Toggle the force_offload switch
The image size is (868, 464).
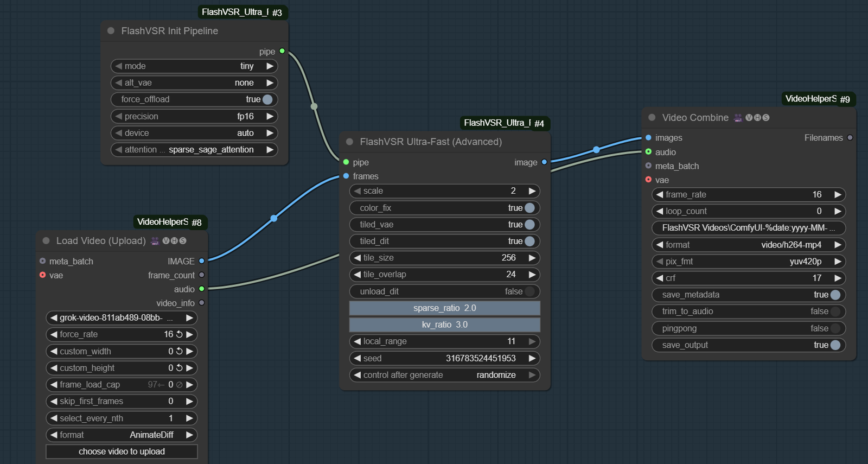267,99
